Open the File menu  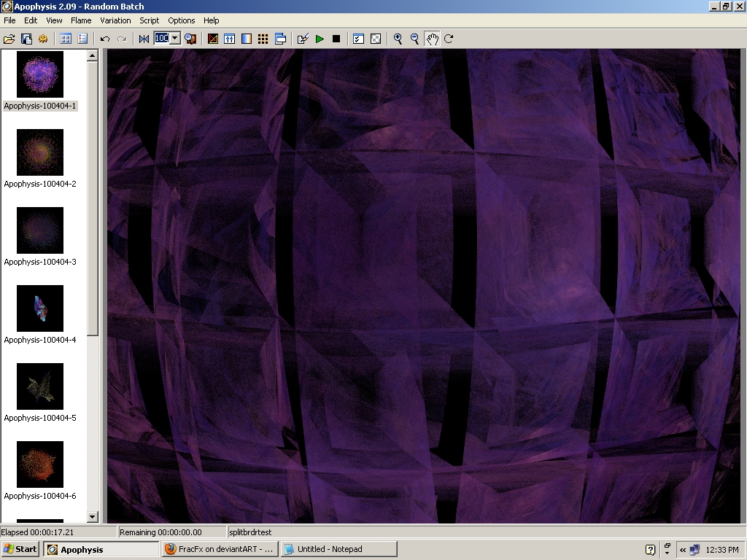coord(9,20)
